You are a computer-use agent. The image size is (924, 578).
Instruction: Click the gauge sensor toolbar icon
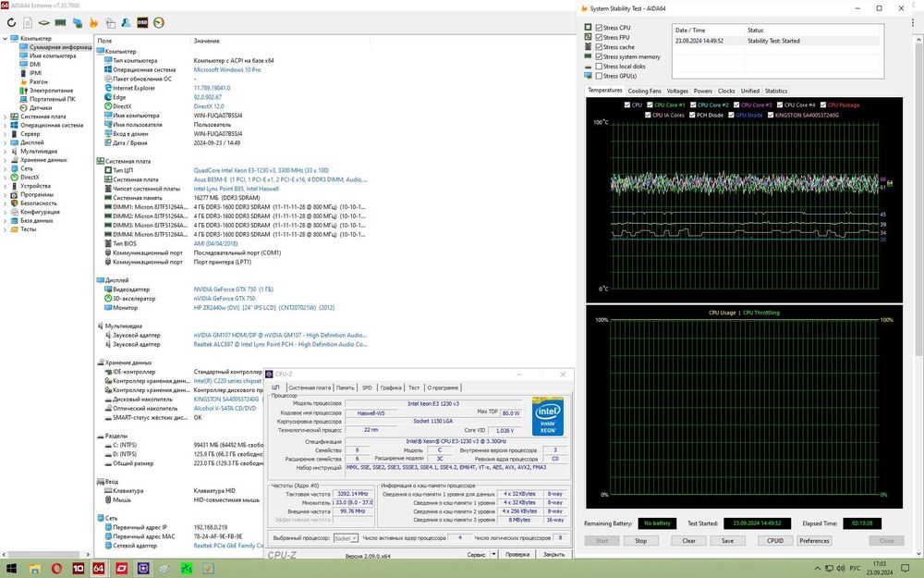pyautogui.click(x=159, y=23)
